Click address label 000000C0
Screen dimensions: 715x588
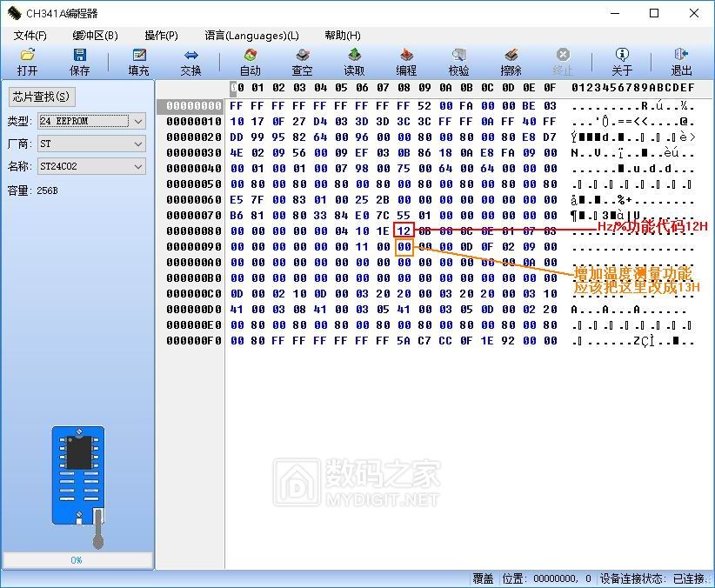pyautogui.click(x=194, y=294)
